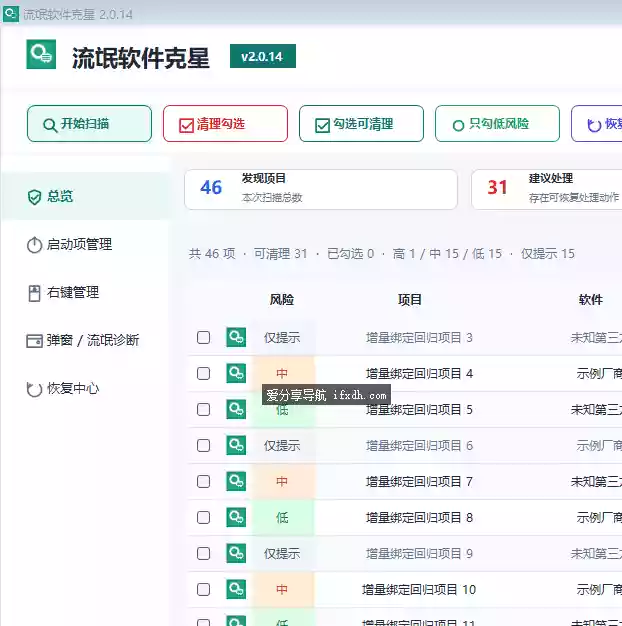This screenshot has width=622, height=626.
Task: Click the 风险 column header
Action: click(282, 300)
